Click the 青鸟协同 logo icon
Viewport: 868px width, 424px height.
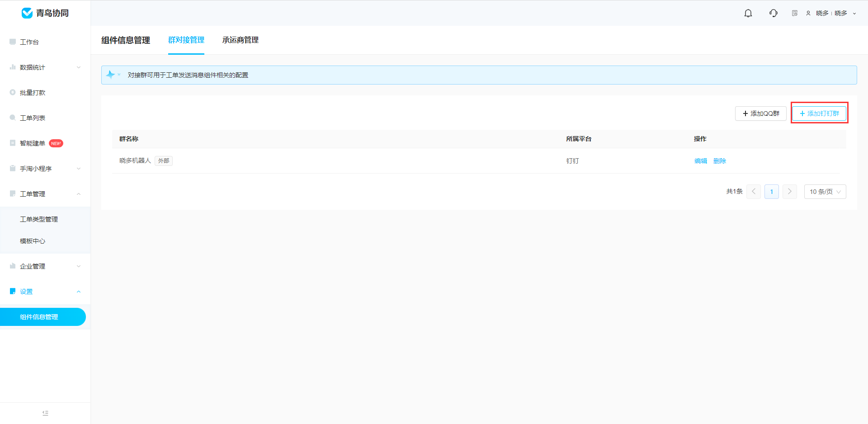27,13
